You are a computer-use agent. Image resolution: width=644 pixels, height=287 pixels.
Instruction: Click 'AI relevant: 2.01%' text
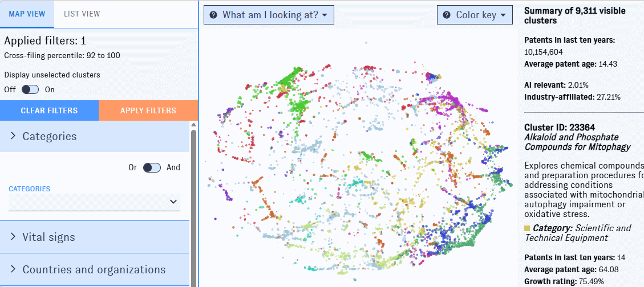(557, 85)
